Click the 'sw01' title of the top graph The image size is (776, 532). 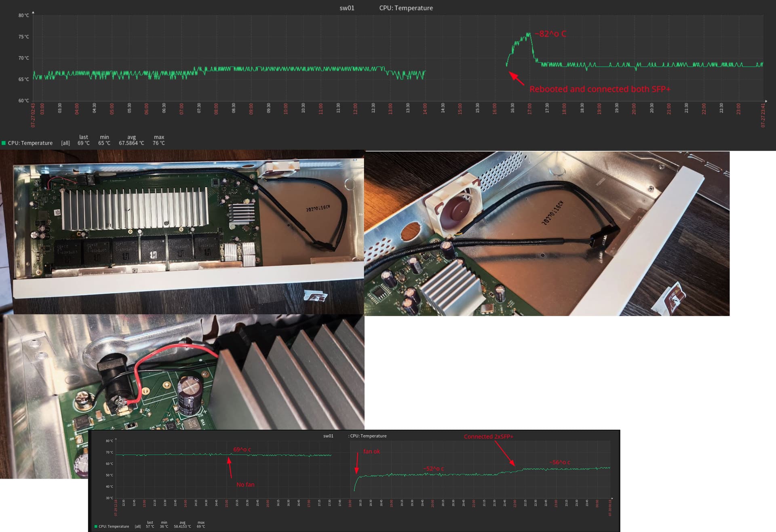click(x=347, y=8)
